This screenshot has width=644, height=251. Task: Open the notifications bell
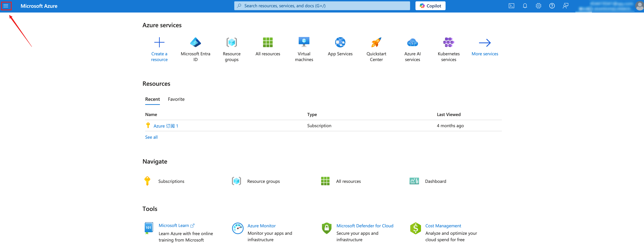click(525, 6)
